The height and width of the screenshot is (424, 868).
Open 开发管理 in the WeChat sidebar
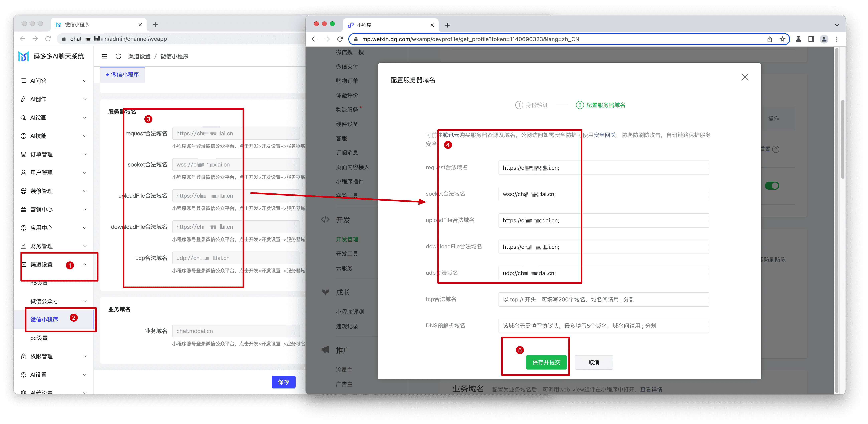point(347,239)
